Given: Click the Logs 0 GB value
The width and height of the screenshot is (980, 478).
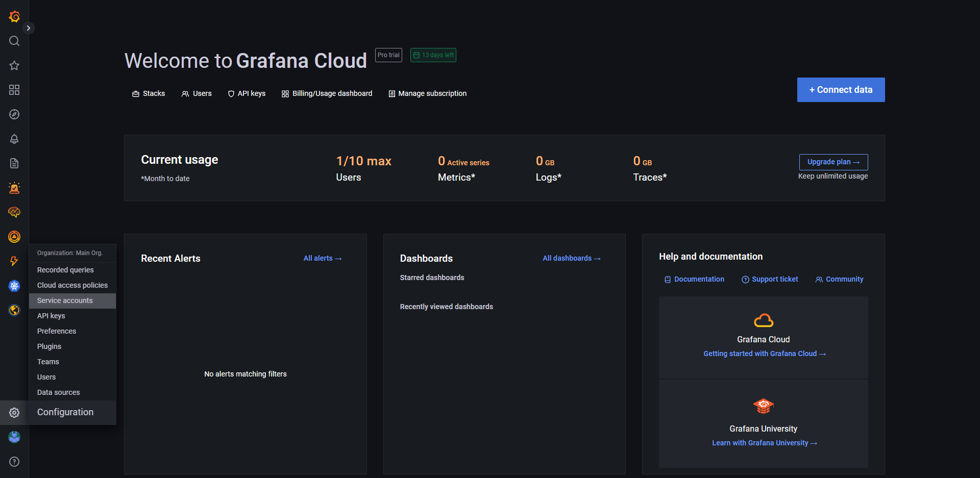Looking at the screenshot, I should click(x=545, y=161).
